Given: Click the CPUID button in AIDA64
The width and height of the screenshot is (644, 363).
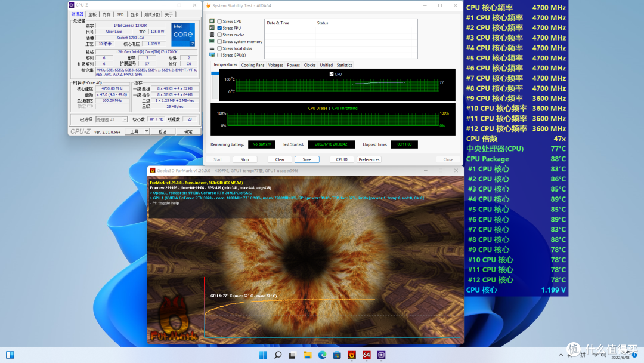Looking at the screenshot, I should coord(342,159).
